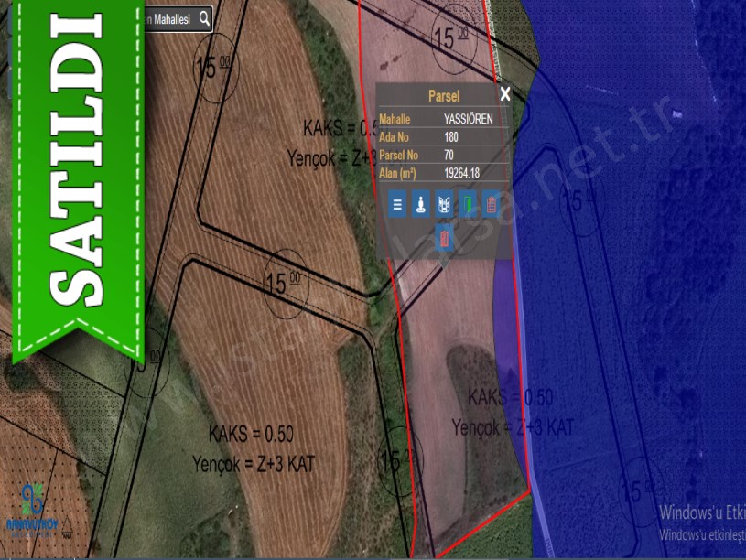
Task: Select the Ada No value 180
Action: pyautogui.click(x=451, y=137)
